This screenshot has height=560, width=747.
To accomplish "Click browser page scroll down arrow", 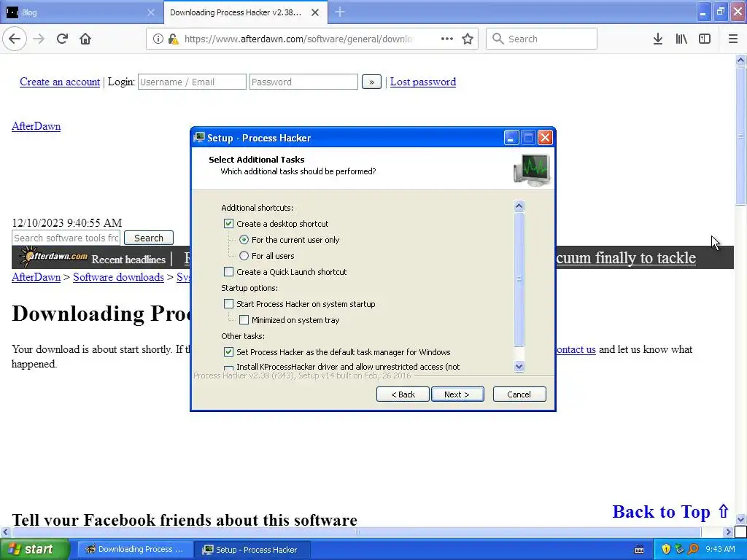I will (740, 519).
